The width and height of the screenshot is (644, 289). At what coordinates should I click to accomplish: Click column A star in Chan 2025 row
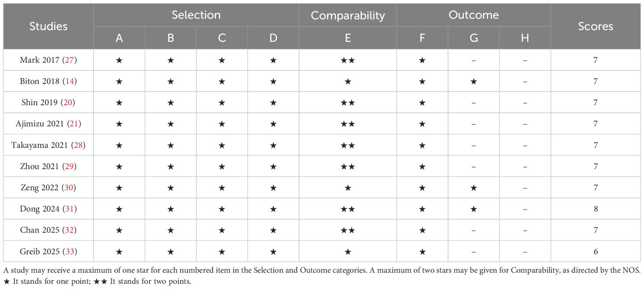119,230
